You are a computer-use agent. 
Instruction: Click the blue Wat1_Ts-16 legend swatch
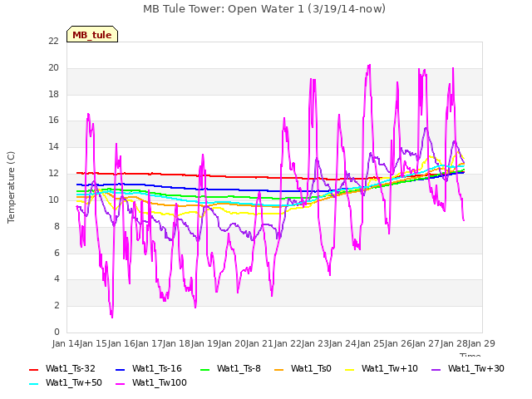[121, 369]
